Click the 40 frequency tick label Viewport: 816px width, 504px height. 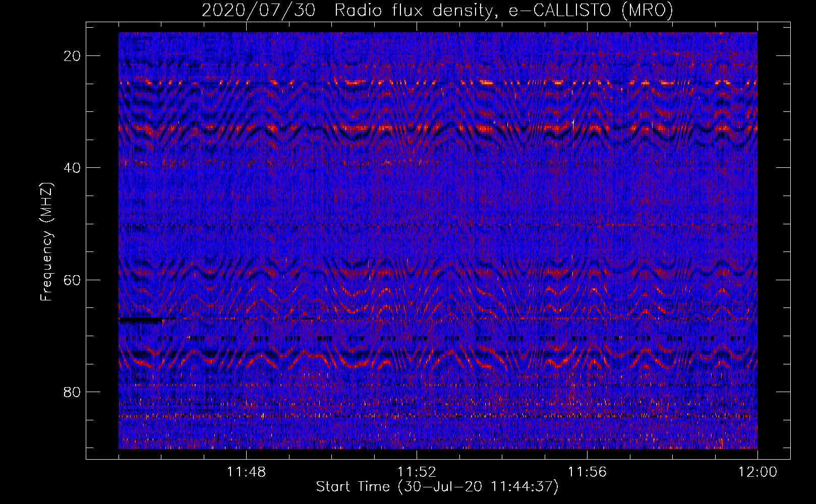pyautogui.click(x=72, y=168)
